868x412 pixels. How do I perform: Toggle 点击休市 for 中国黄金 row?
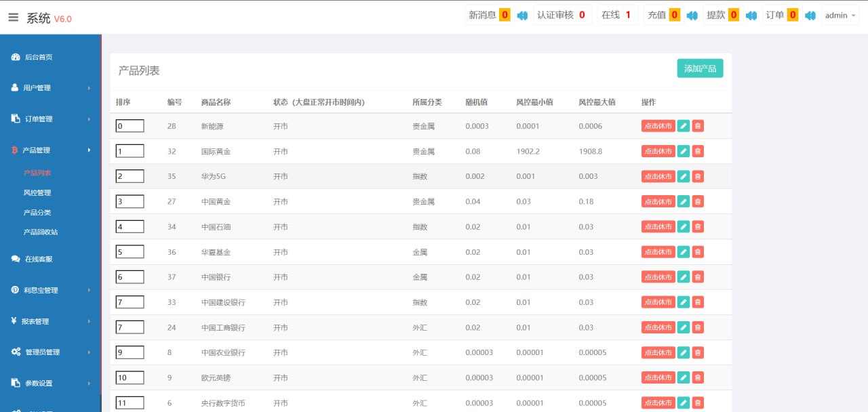(658, 201)
